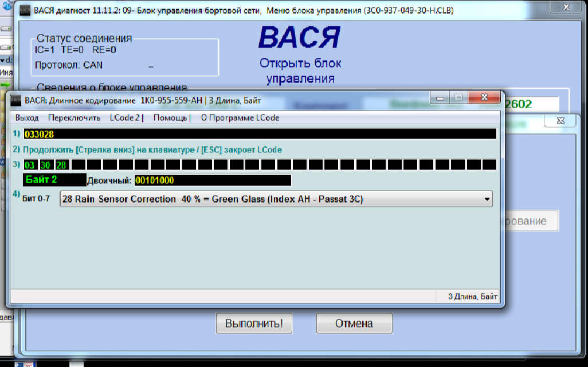
Task: Click the ВАСЯ диагност title bar icon
Action: point(25,10)
